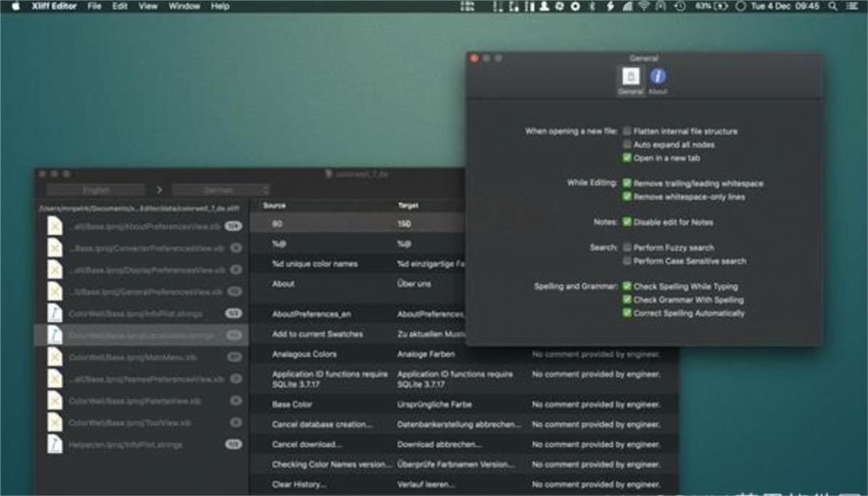Enable Auto expand all nodes

627,145
